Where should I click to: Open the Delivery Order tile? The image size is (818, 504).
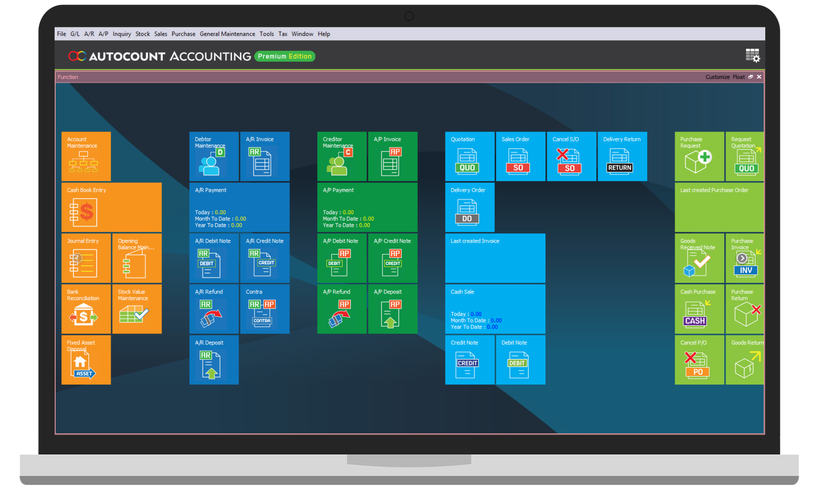coord(469,207)
